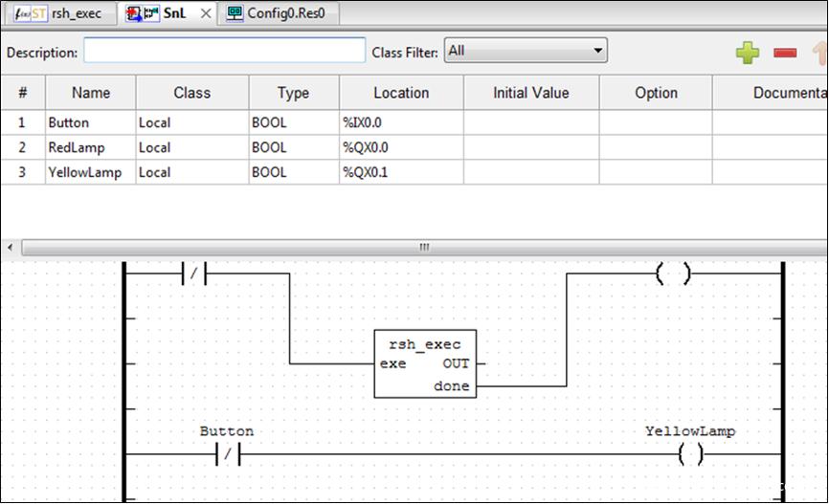Click the YellowLamp location cell %QX0.1
829x504 pixels.
coord(365,172)
